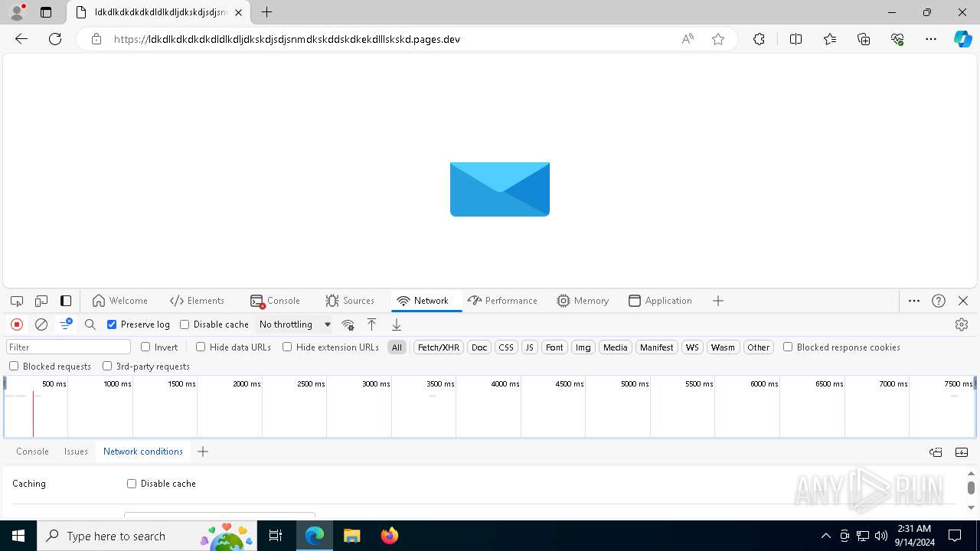The height and width of the screenshot is (551, 980).
Task: Open the Memory tab
Action: (x=583, y=301)
